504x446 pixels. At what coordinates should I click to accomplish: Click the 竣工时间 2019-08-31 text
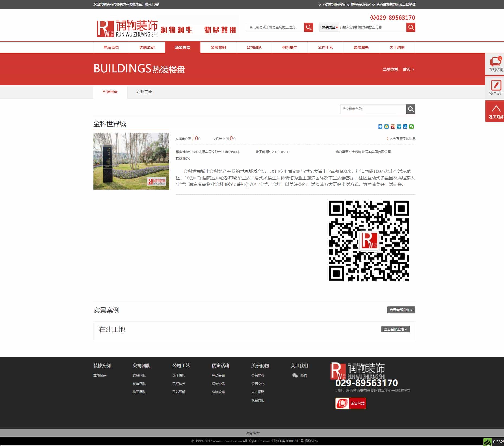tap(273, 152)
